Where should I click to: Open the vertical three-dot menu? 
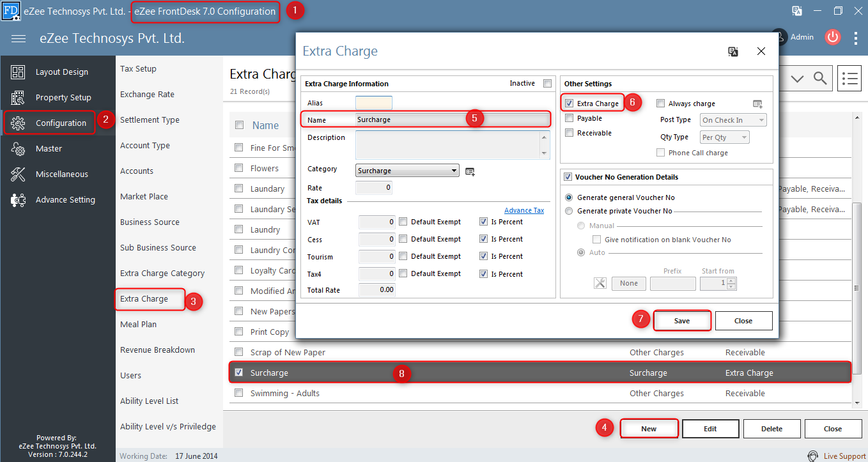[x=856, y=38]
